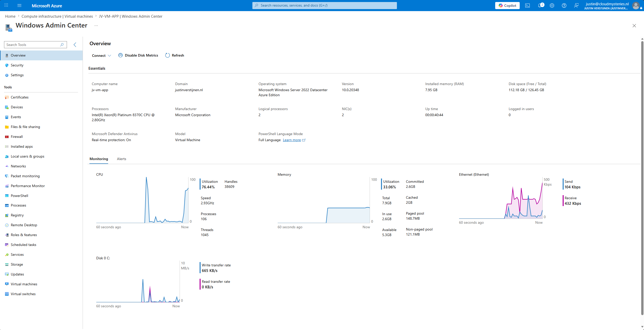The image size is (644, 330).
Task: Click the PowerShell icon in Tools
Action: pyautogui.click(x=7, y=196)
